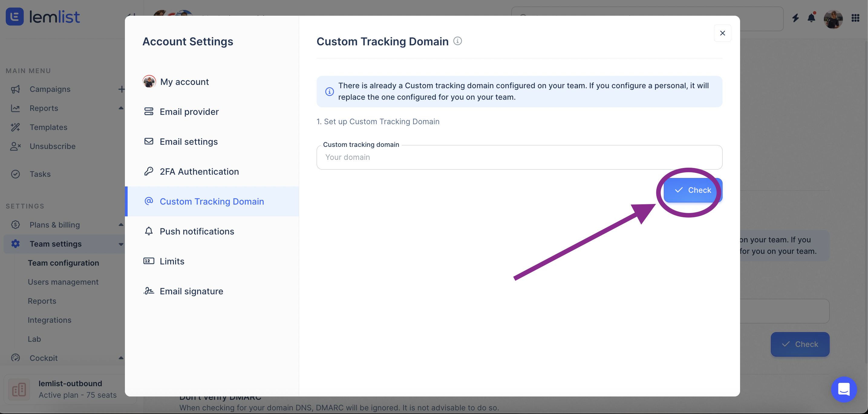
Task: Click the Team settings gear icon
Action: [15, 244]
